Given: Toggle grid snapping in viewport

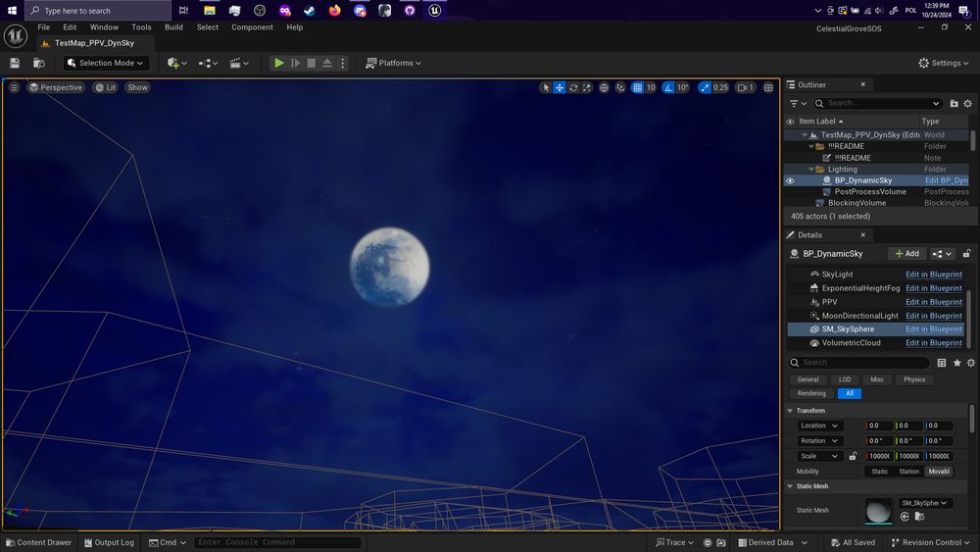Looking at the screenshot, I should [x=638, y=87].
